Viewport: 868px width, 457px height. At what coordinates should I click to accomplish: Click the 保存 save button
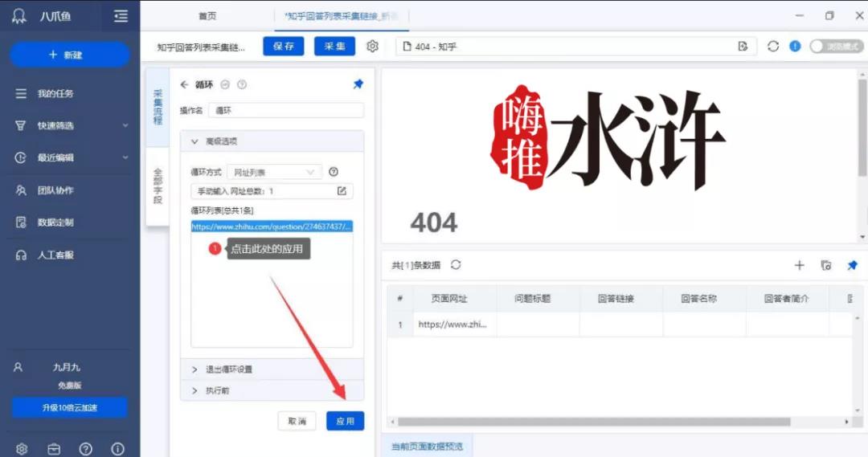tap(284, 47)
